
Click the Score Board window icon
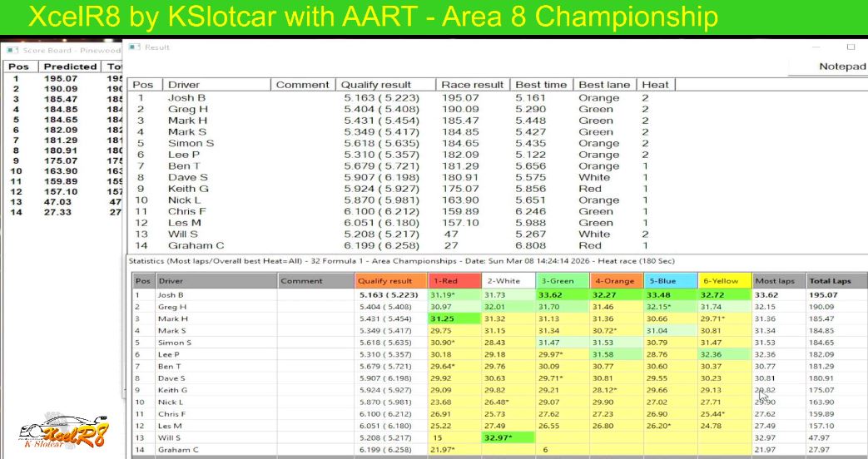click(x=14, y=50)
